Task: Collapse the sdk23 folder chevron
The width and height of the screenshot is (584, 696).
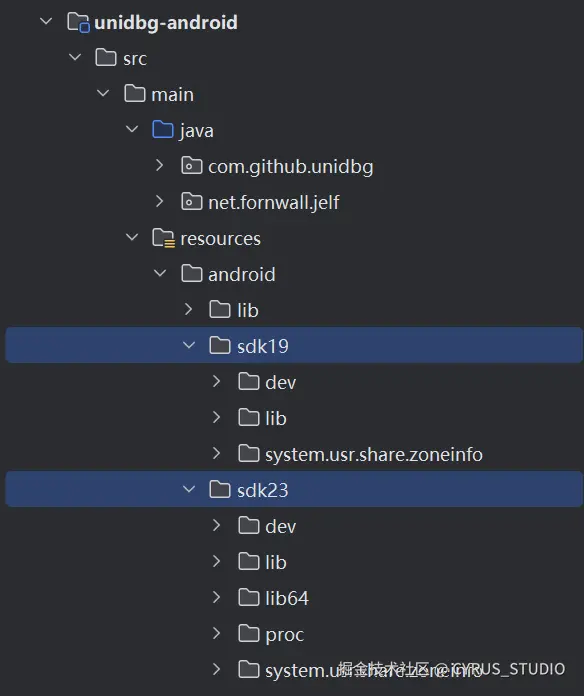Action: point(189,490)
